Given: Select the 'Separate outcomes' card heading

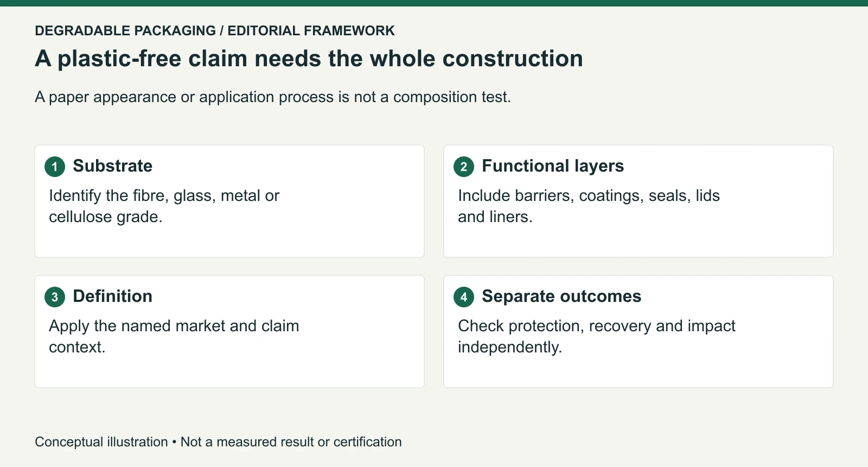Looking at the screenshot, I should (x=561, y=296).
